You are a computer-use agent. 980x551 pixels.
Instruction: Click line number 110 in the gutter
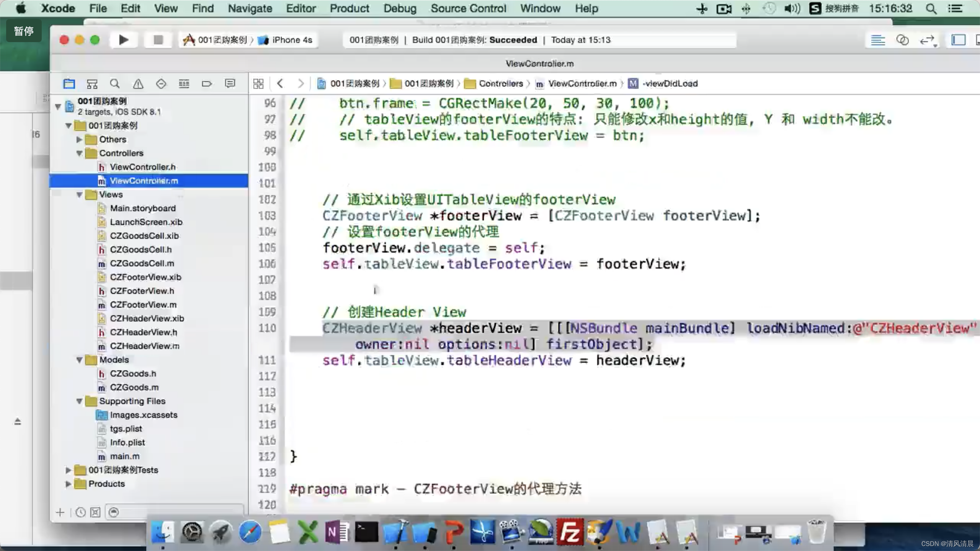point(267,328)
